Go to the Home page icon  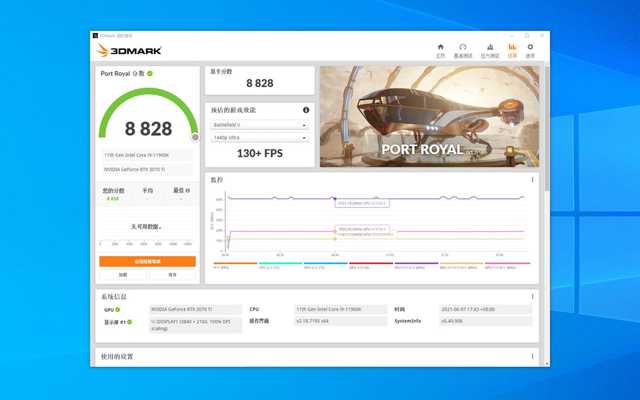441,49
